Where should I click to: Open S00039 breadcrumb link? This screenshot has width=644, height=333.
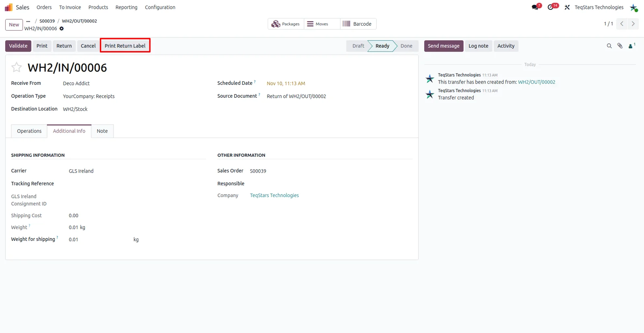pos(47,21)
